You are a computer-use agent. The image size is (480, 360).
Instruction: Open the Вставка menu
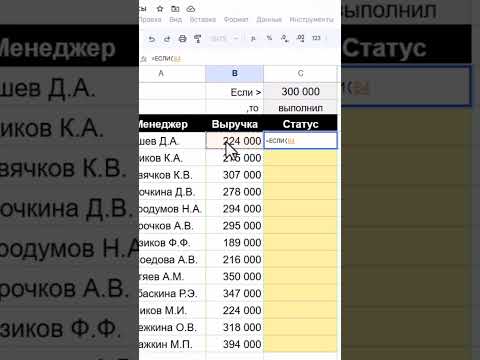(x=203, y=20)
